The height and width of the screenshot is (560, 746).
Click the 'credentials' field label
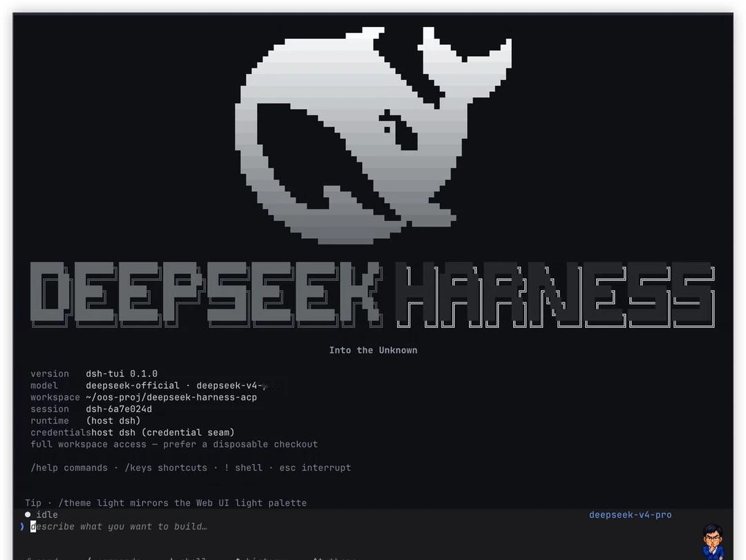60,432
